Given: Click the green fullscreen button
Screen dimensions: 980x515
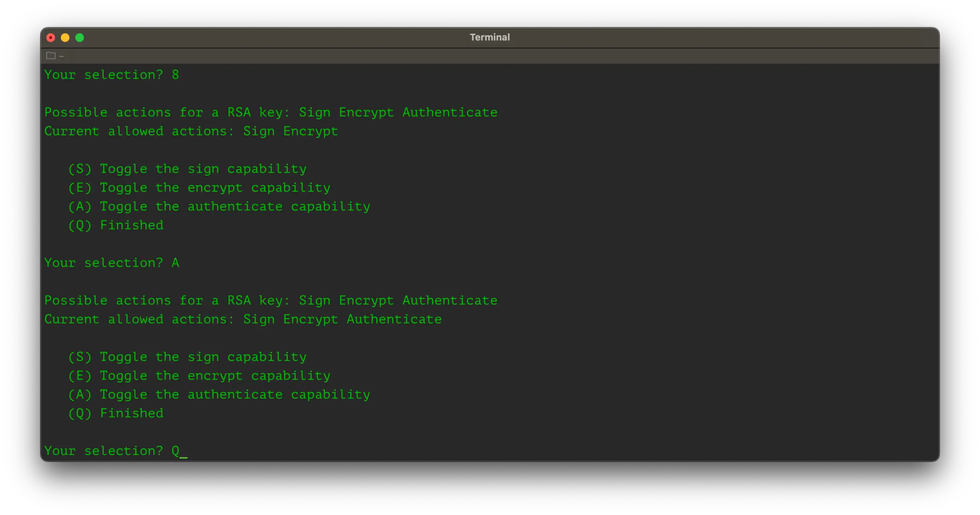Looking at the screenshot, I should (80, 38).
